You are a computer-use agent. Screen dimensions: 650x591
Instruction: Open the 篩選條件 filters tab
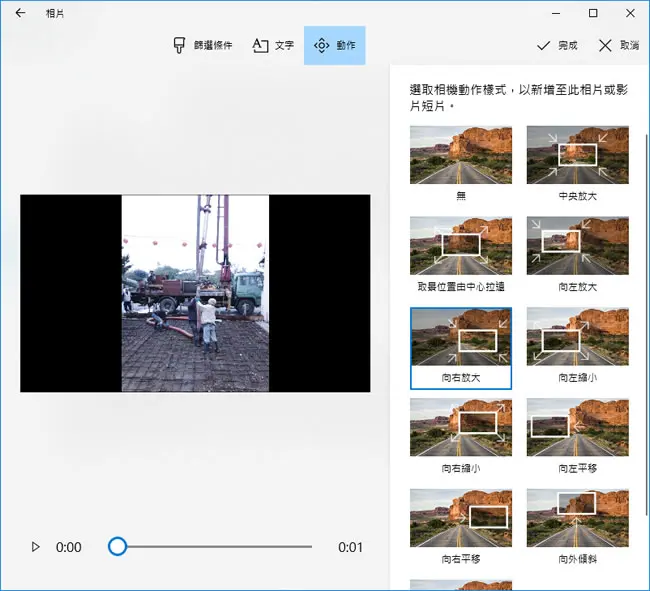(203, 45)
